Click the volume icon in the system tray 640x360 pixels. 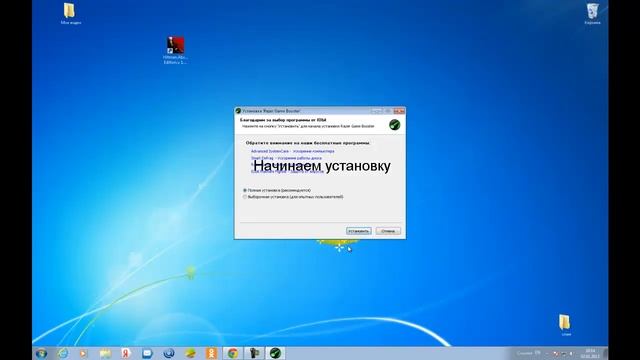tap(572, 353)
